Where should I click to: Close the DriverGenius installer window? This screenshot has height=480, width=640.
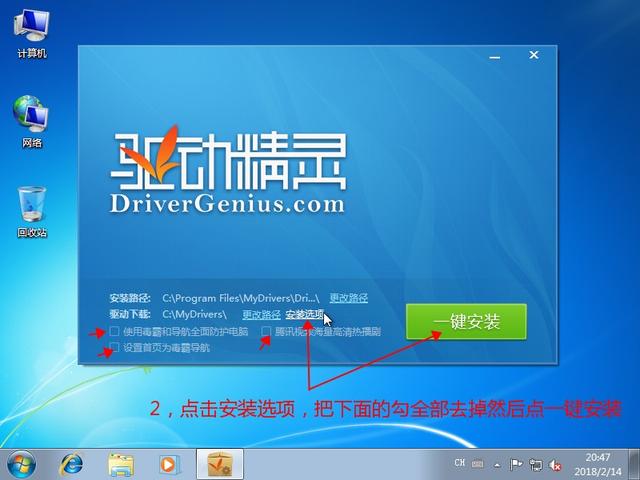pyautogui.click(x=534, y=55)
